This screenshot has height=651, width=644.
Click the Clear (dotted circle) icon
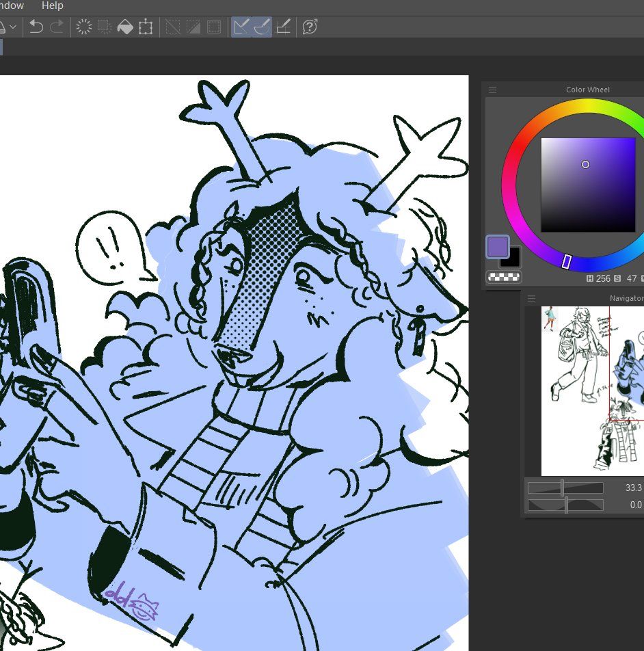(x=84, y=27)
